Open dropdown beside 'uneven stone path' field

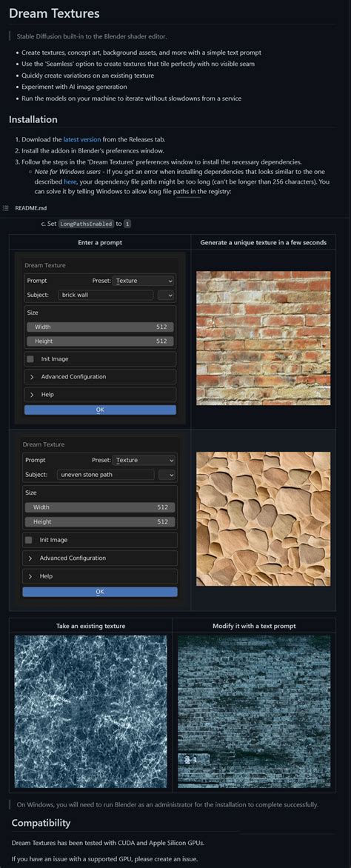click(x=167, y=475)
